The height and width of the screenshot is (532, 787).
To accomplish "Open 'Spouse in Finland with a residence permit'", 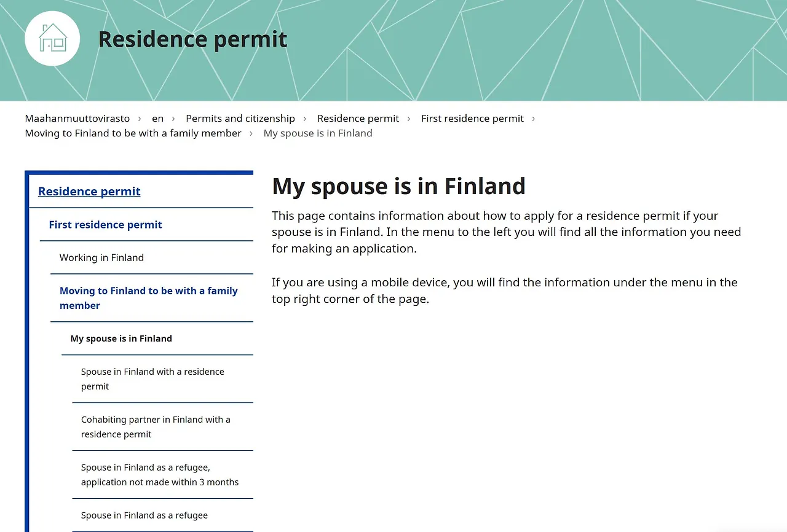I will [152, 378].
